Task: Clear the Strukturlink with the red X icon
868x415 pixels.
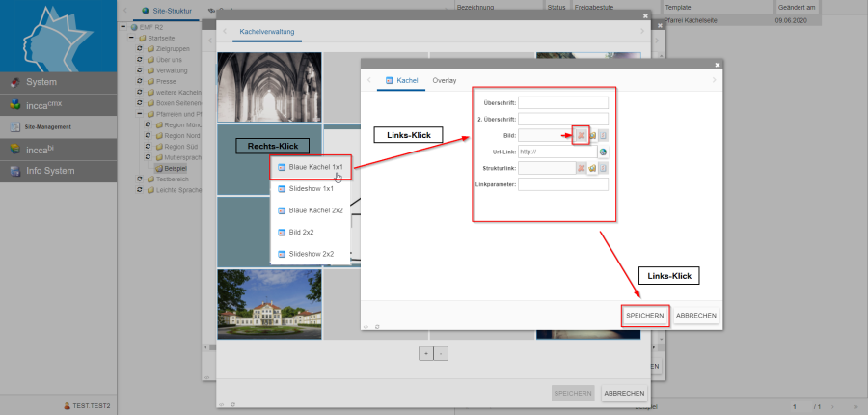Action: pyautogui.click(x=582, y=168)
